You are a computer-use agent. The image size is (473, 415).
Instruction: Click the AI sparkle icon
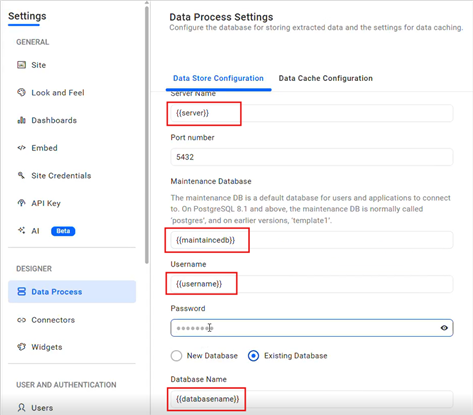21,230
